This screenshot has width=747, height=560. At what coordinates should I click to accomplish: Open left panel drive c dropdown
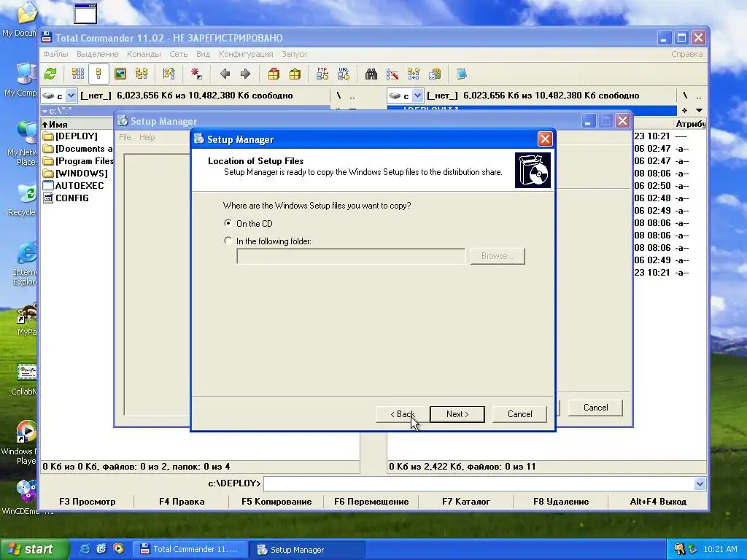[x=71, y=96]
